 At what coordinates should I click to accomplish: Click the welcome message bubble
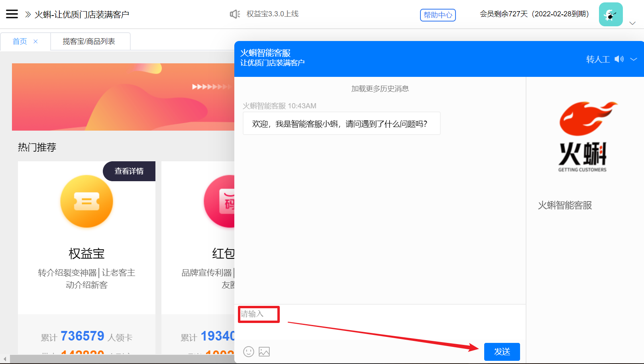point(342,123)
